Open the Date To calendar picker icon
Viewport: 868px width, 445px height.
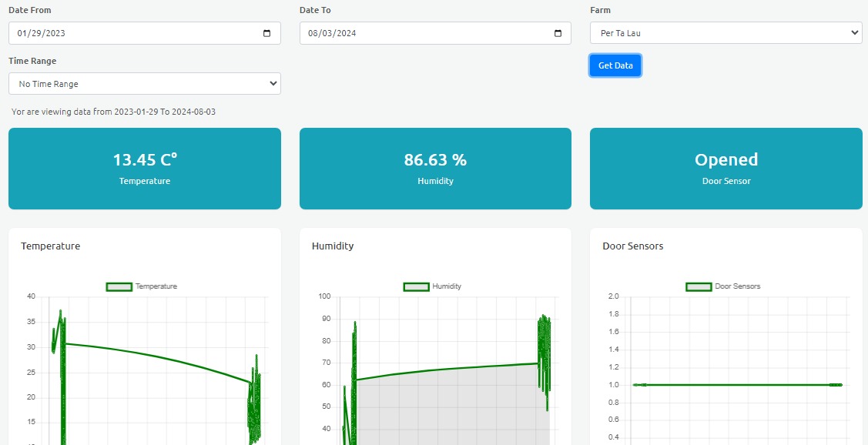(x=558, y=33)
